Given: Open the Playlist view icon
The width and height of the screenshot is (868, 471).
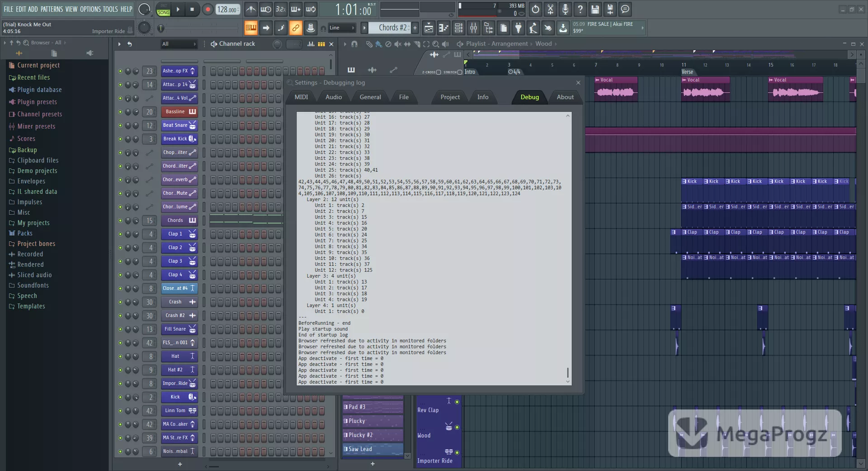Looking at the screenshot, I should (429, 28).
